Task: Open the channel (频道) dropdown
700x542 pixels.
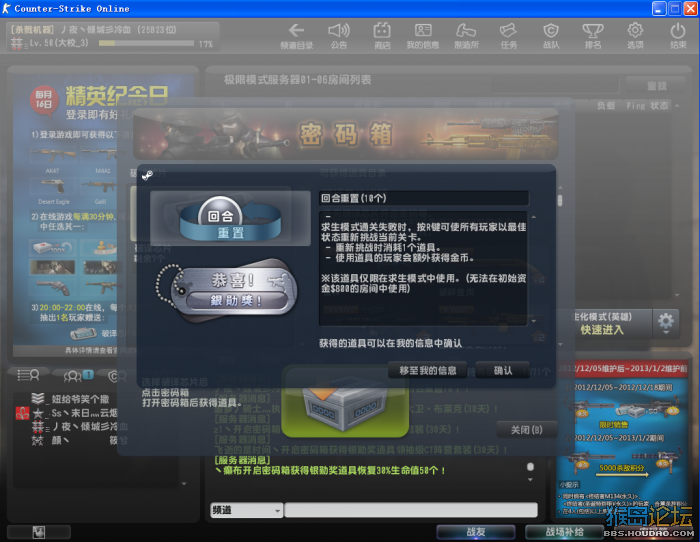Action: click(x=246, y=510)
